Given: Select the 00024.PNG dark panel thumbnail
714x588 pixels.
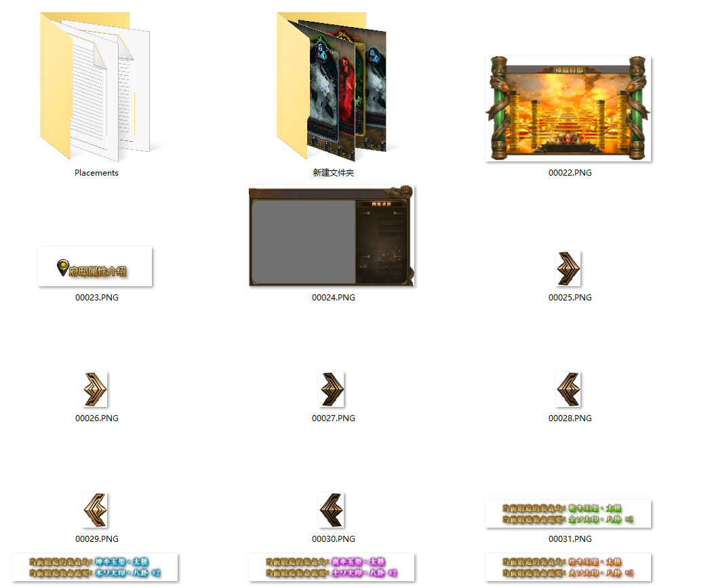Looking at the screenshot, I should point(332,237).
